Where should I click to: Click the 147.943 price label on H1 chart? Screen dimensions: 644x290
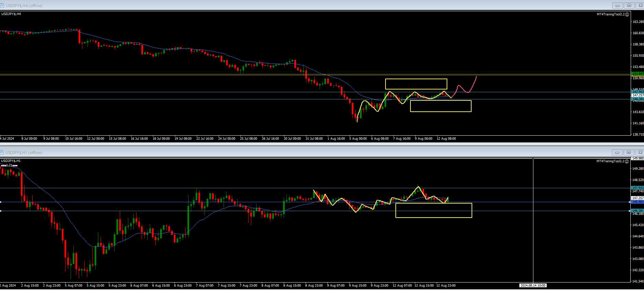637,188
